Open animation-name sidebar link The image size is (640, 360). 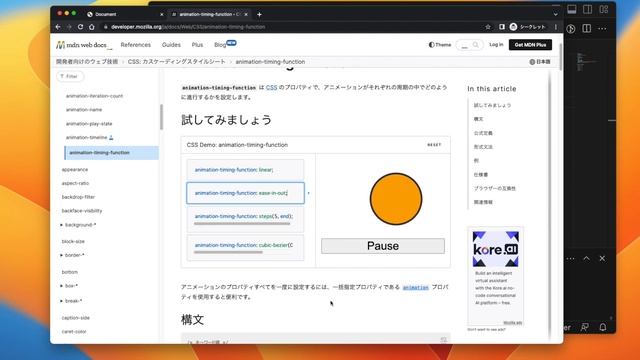tap(84, 110)
